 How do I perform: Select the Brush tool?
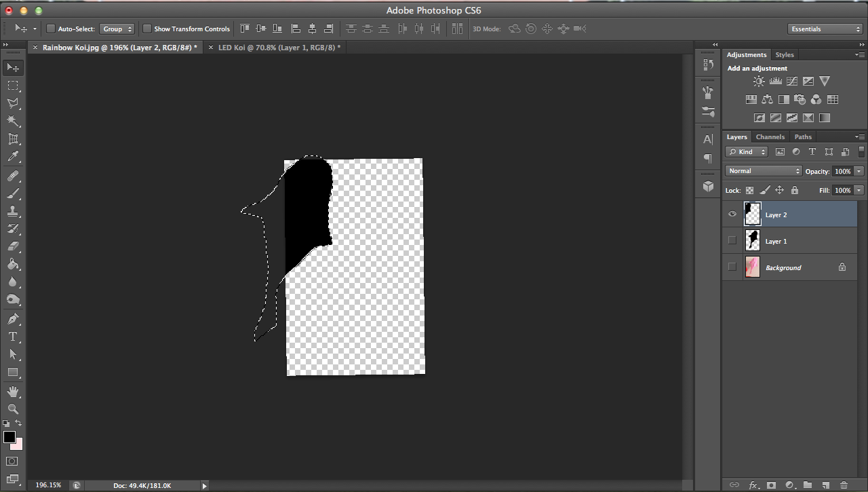pos(12,194)
